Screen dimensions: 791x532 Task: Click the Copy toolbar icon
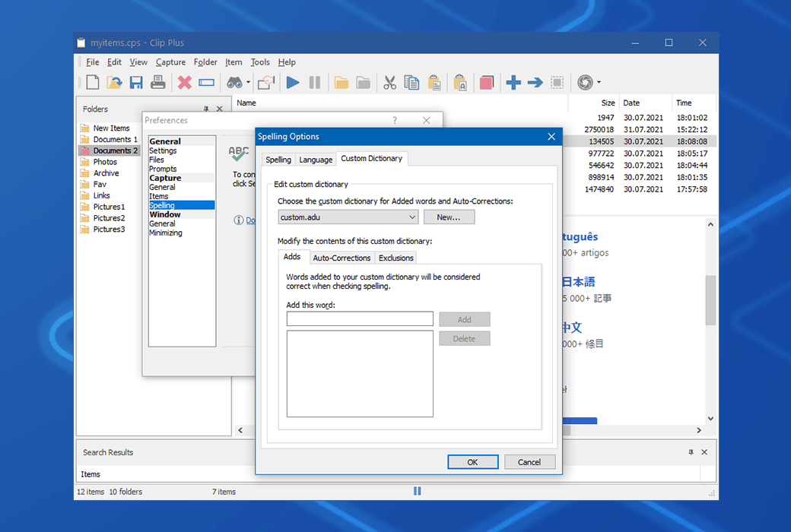[x=411, y=82]
